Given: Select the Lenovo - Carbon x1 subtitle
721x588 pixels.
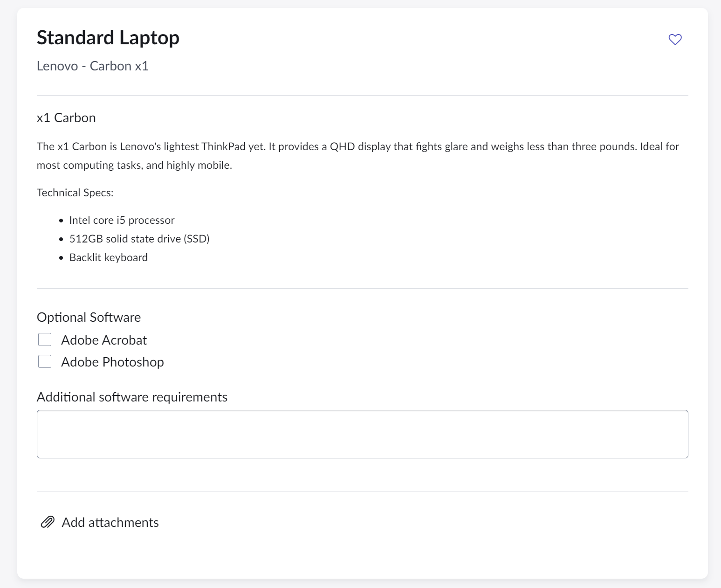Looking at the screenshot, I should pyautogui.click(x=93, y=66).
